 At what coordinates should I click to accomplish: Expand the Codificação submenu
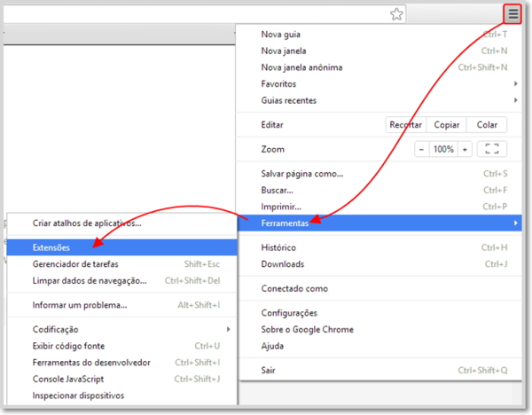point(121,330)
